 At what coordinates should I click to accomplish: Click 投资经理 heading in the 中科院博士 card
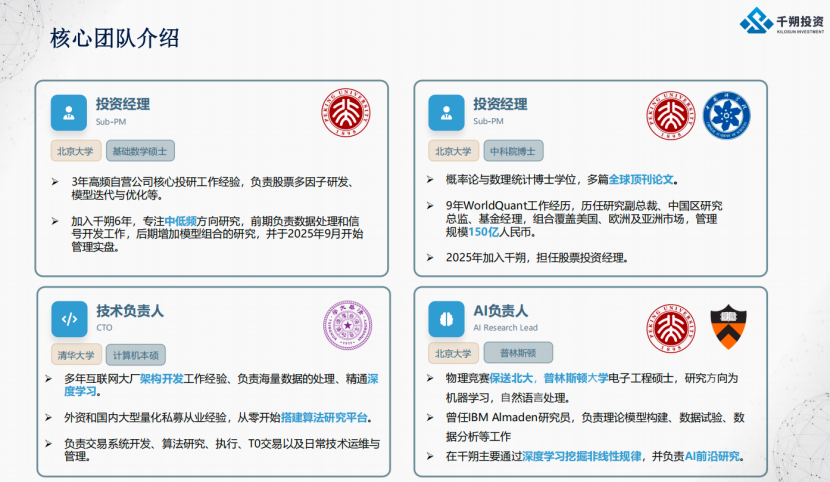500,104
